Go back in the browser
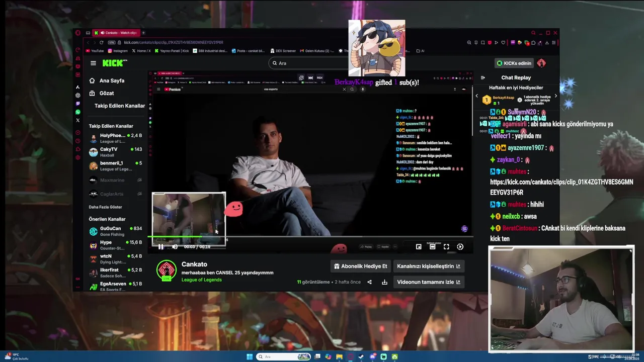 (x=88, y=42)
